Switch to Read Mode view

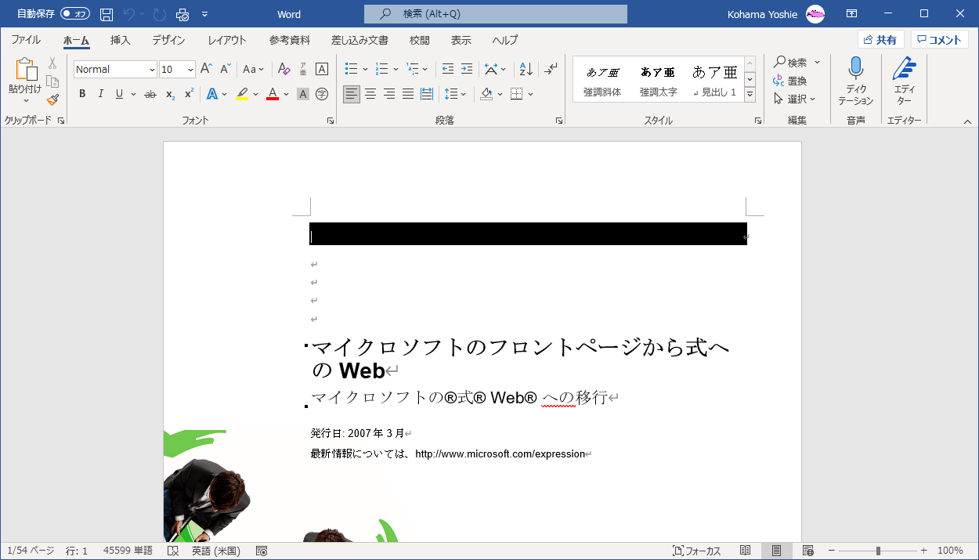[746, 551]
